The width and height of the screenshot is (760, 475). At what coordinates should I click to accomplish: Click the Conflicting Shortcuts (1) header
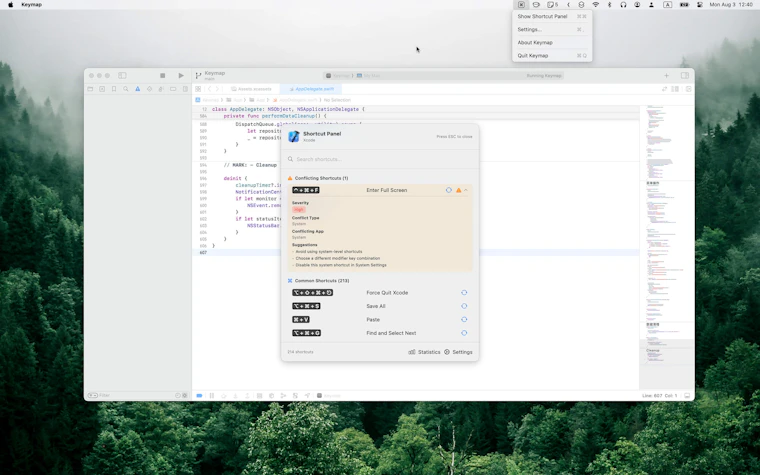[318, 178]
